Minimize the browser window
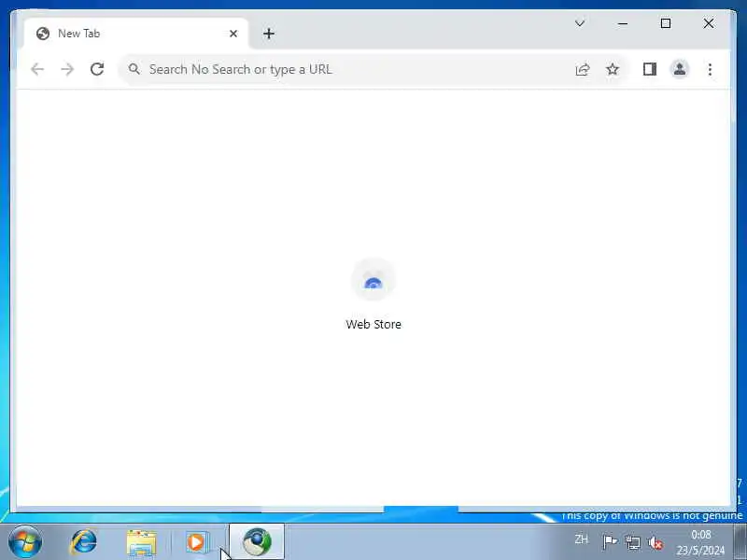747x560 pixels. (x=623, y=23)
